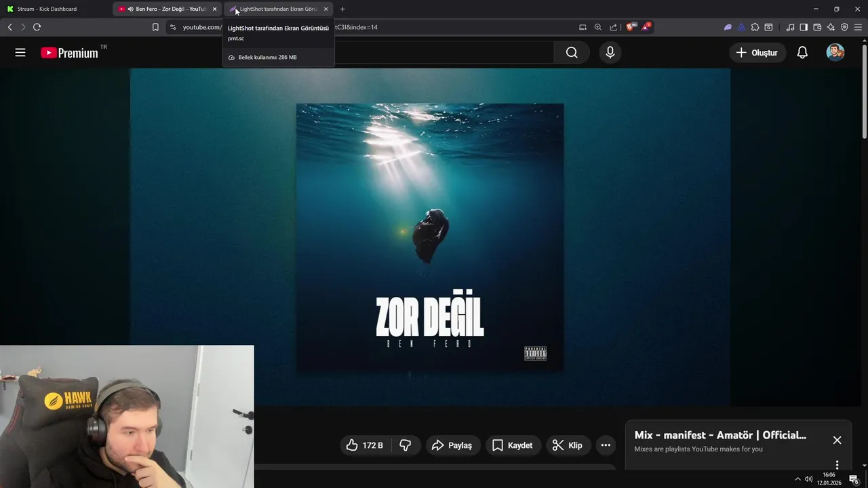868x488 pixels.
Task: Close the Mix - manifest playlist panel
Action: click(837, 440)
